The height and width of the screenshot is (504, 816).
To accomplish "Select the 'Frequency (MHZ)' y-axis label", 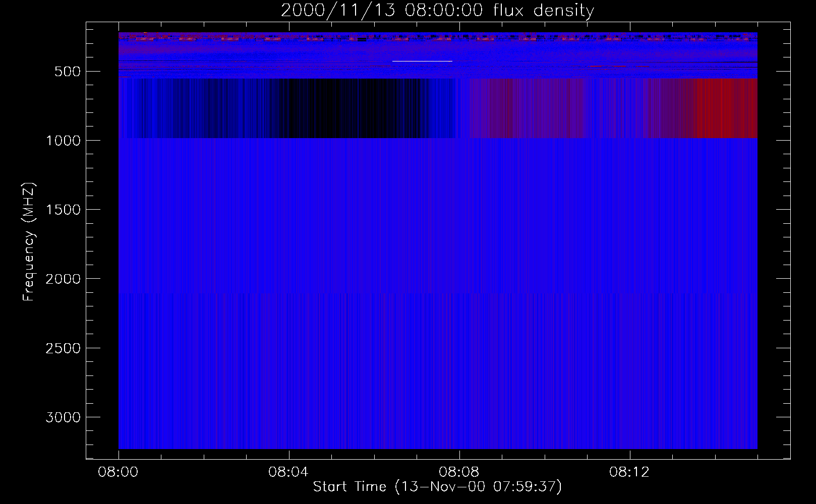I will click(x=29, y=241).
